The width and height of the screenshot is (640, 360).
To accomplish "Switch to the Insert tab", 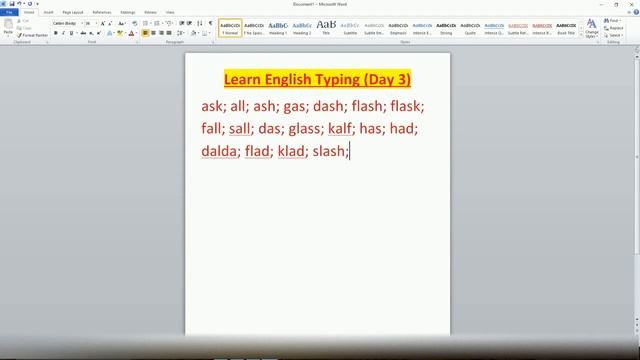I will 48,12.
